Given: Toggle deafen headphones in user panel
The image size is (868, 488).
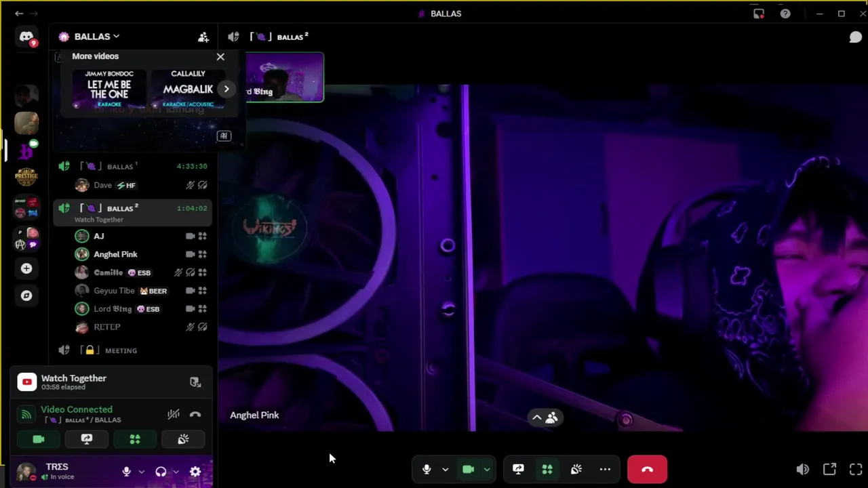Looking at the screenshot, I should (161, 472).
